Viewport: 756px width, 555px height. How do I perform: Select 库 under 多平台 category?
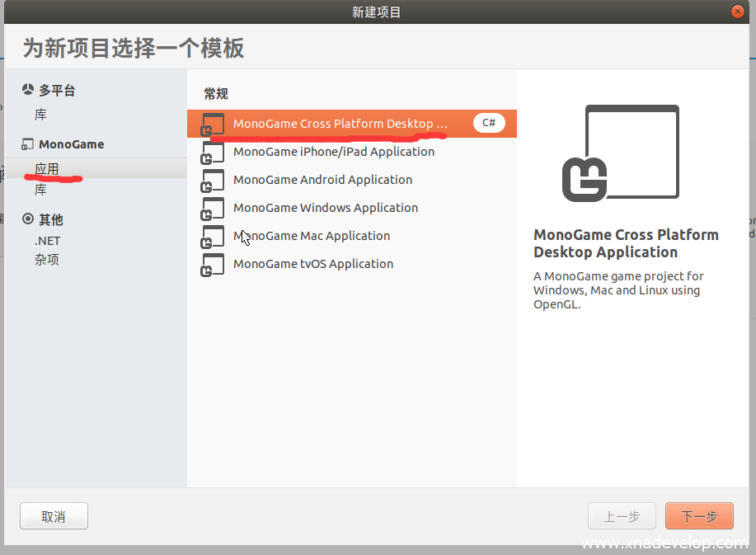[x=40, y=115]
